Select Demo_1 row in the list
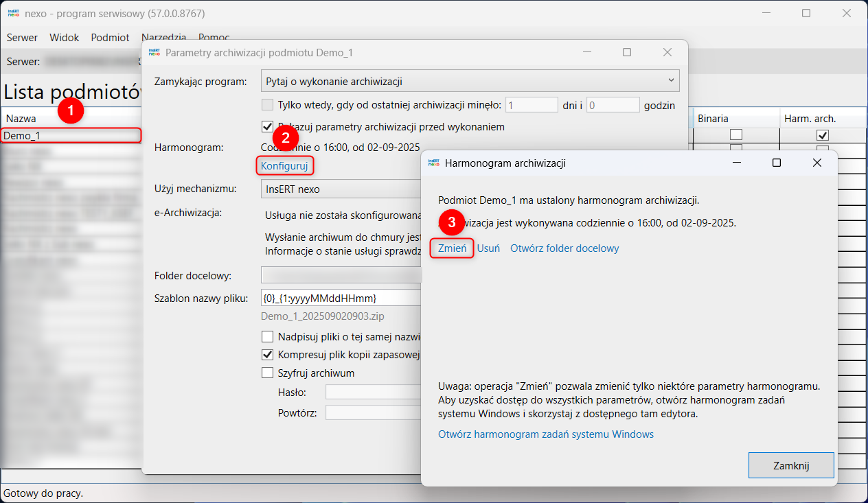Viewport: 868px width, 503px height. point(71,135)
